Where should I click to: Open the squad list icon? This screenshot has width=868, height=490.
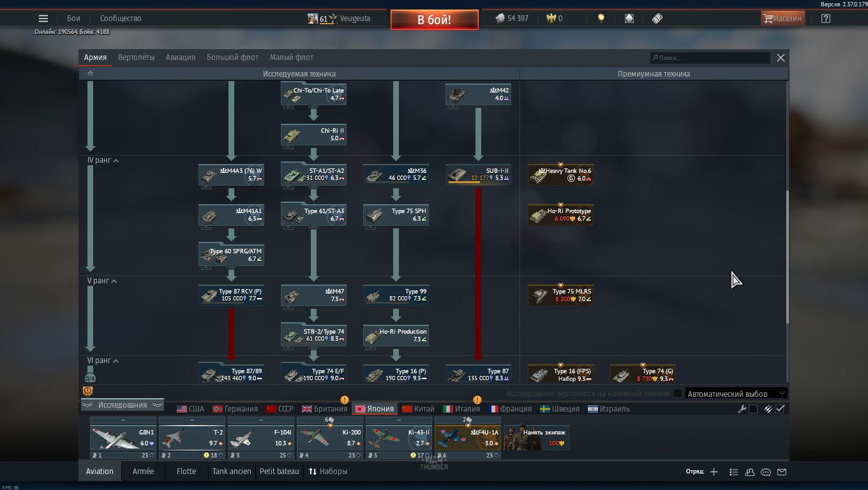(734, 472)
